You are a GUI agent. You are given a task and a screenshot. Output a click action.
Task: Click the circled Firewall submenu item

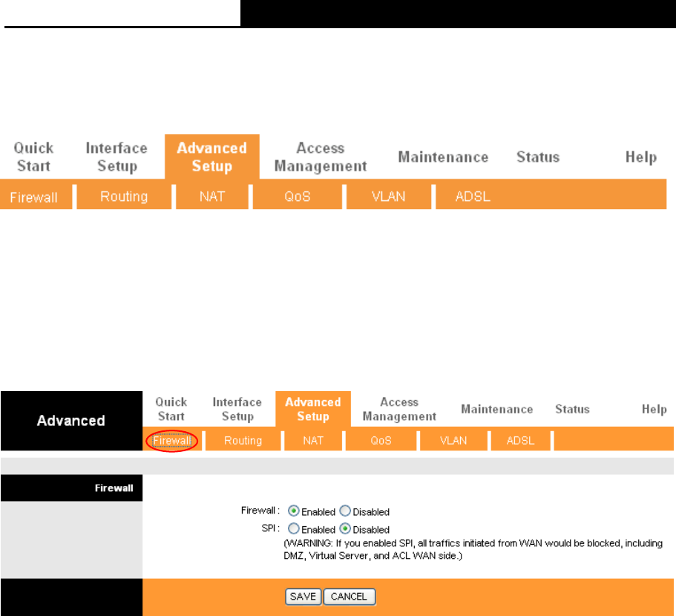click(x=171, y=441)
